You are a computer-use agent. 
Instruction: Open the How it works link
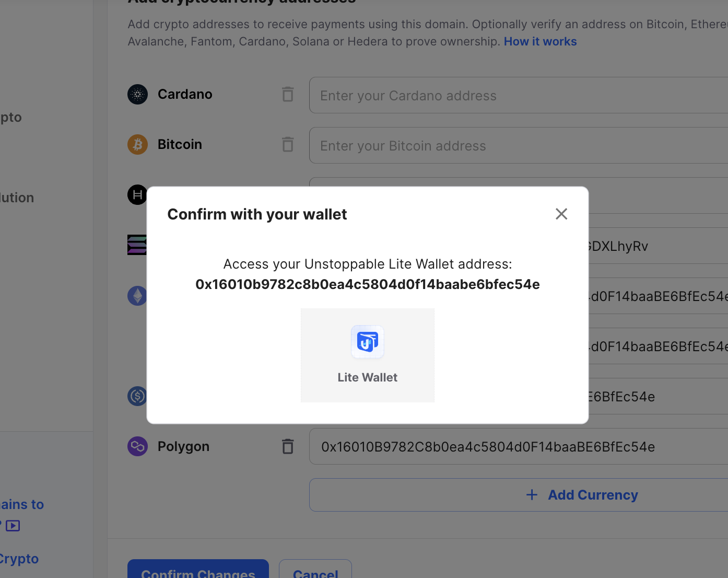coord(540,41)
